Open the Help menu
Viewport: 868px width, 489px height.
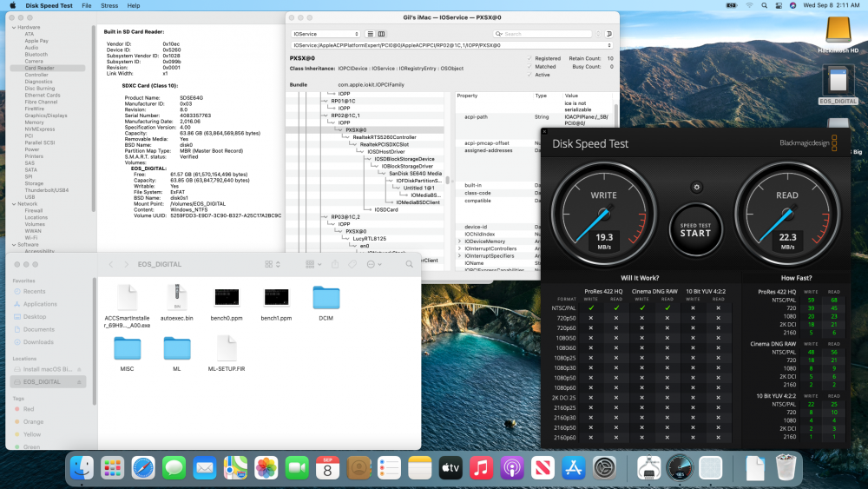134,5
